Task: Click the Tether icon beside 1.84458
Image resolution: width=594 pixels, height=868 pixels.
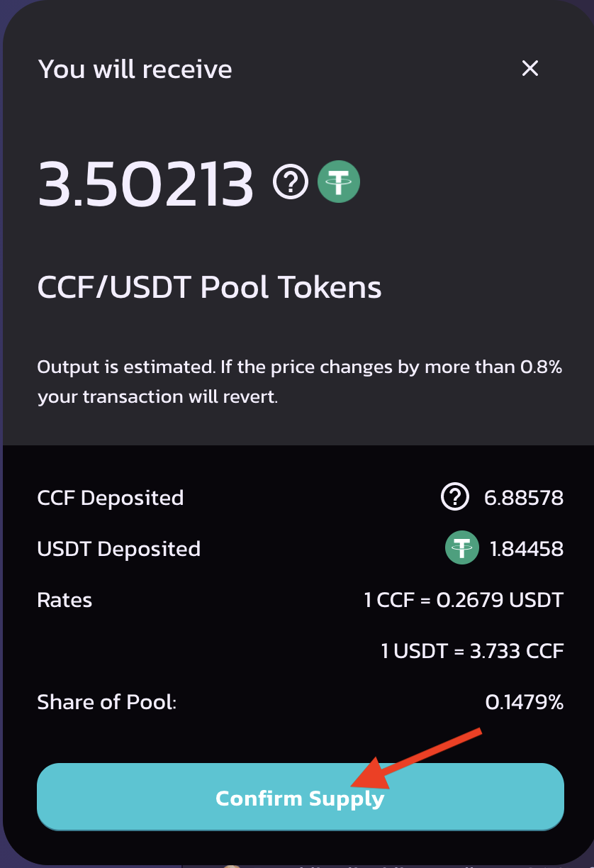Action: [461, 548]
